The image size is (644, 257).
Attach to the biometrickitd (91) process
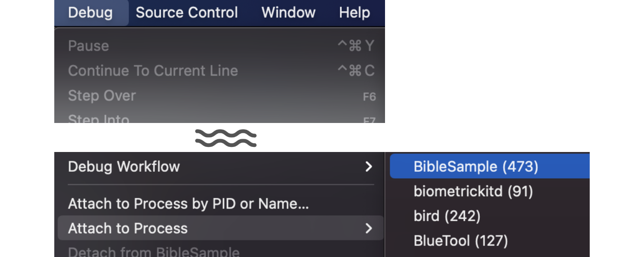[473, 191]
